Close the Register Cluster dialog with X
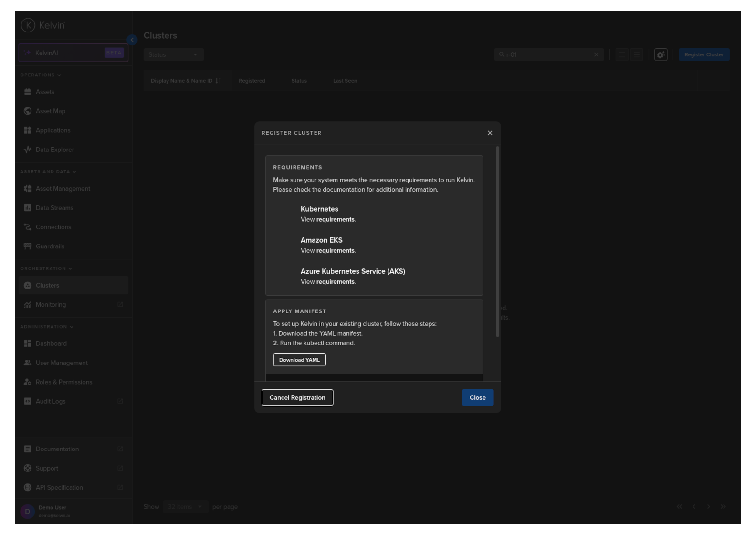This screenshot has width=756, height=535. pyautogui.click(x=490, y=133)
